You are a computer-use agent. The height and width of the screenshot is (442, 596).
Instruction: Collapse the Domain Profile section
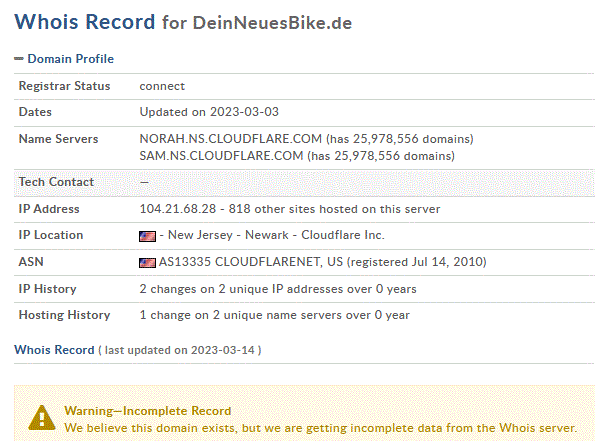[70, 59]
